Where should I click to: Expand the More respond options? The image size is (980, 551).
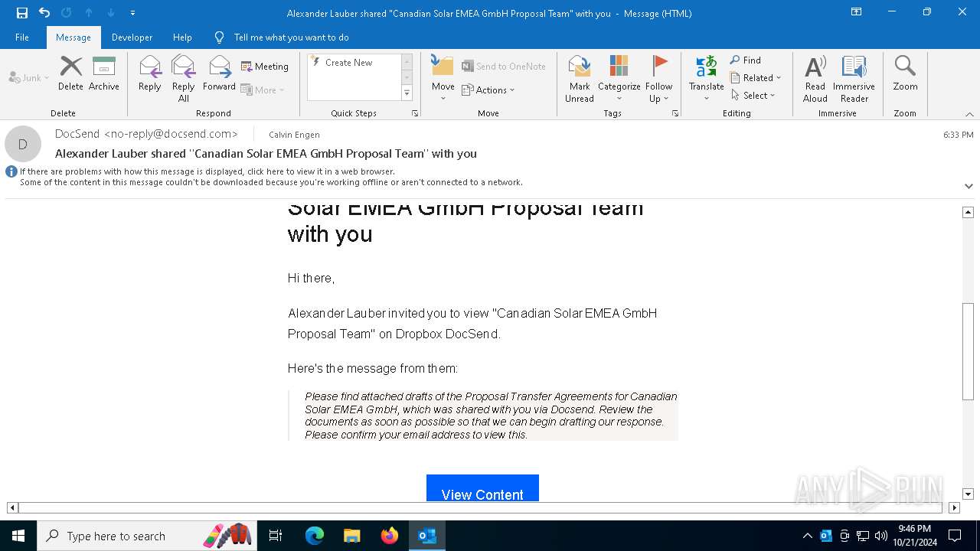coord(263,90)
